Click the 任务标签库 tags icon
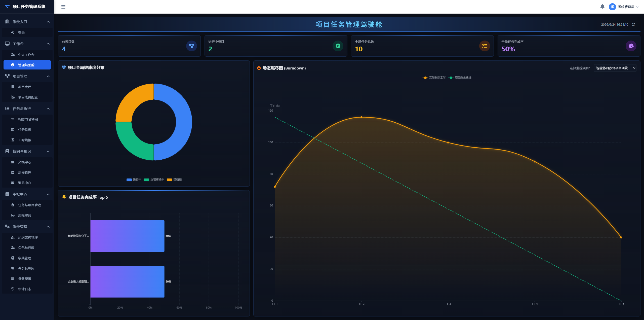 pyautogui.click(x=13, y=268)
